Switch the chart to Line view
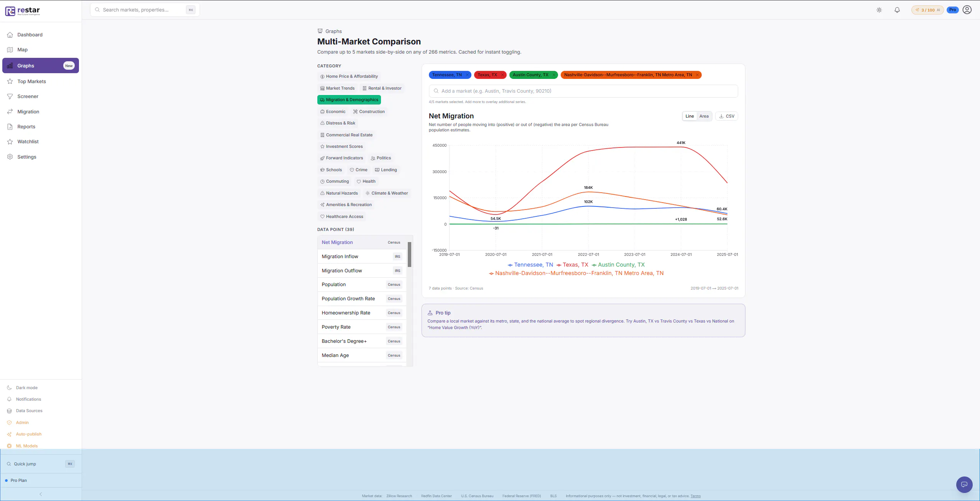The height and width of the screenshot is (501, 980). [x=689, y=116]
